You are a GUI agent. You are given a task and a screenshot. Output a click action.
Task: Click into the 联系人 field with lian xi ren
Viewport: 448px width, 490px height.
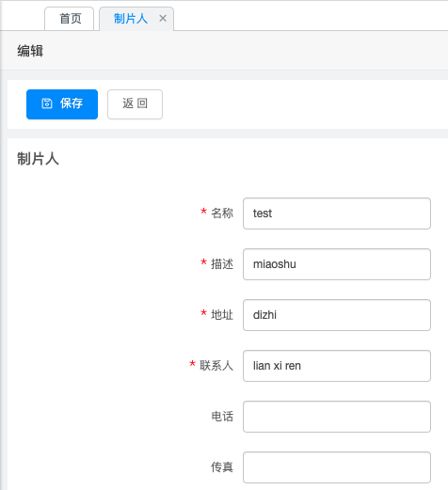click(x=337, y=366)
